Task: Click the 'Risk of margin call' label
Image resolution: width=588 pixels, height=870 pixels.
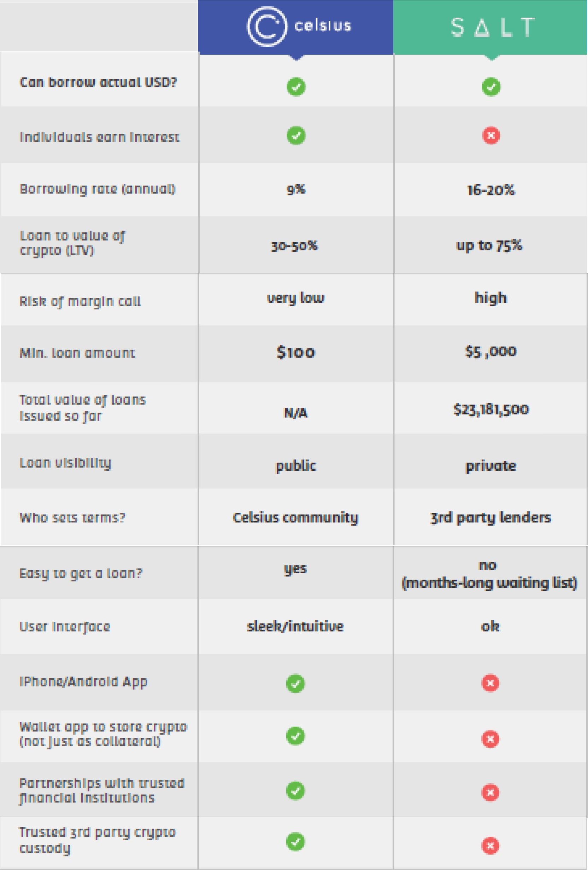Action: 81,302
